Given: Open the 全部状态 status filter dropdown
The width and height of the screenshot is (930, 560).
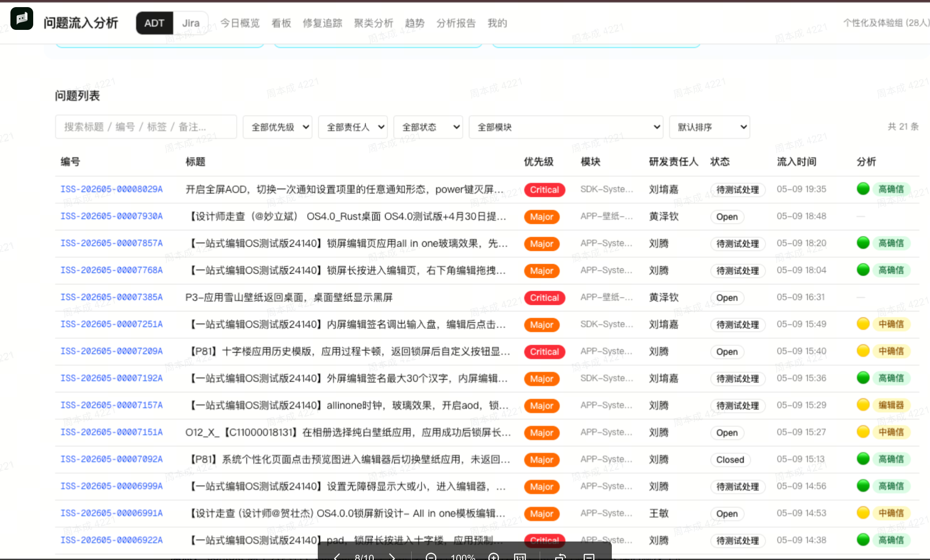Looking at the screenshot, I should [x=428, y=127].
